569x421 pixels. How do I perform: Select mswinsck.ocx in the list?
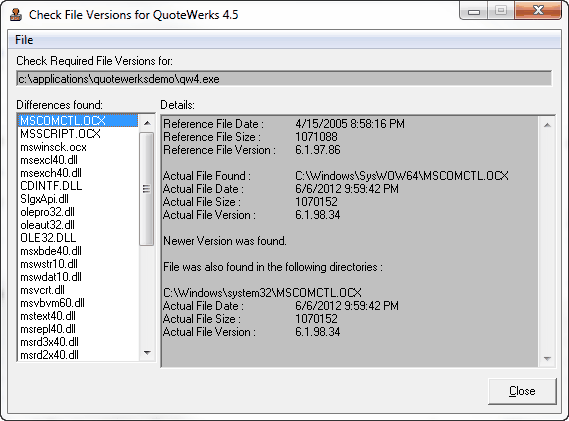pos(53,147)
